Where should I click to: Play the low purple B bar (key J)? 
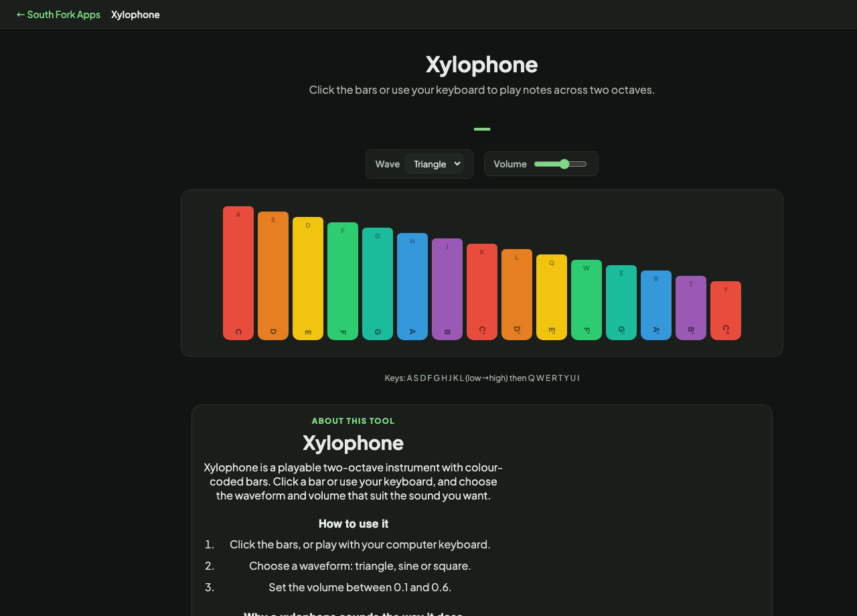[447, 289]
